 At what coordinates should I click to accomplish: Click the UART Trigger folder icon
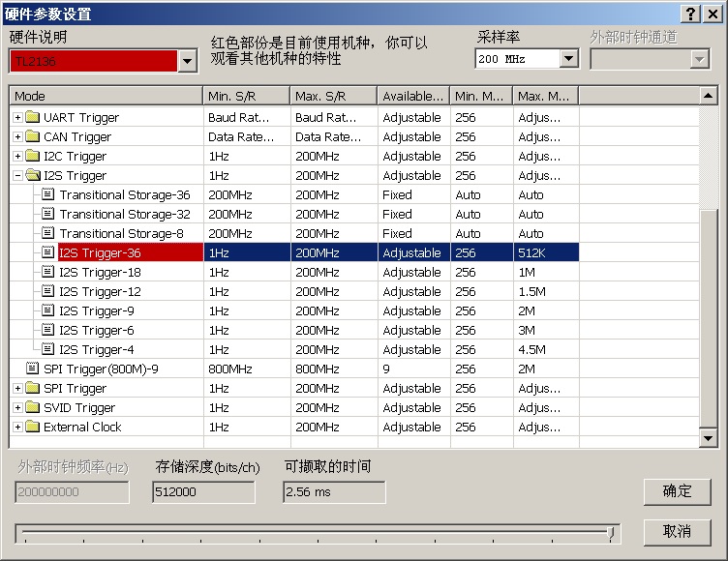(x=33, y=117)
